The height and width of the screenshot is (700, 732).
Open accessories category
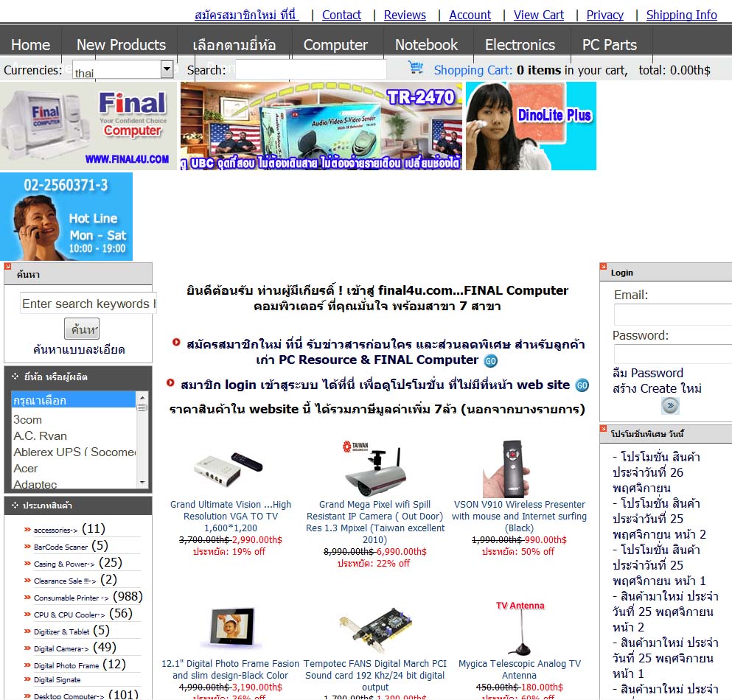pyautogui.click(x=55, y=530)
